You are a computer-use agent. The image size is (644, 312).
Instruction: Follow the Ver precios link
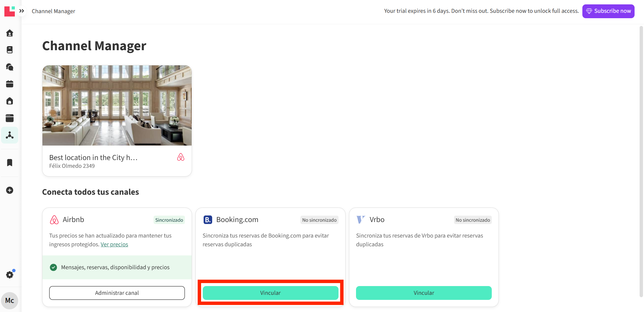pos(114,245)
